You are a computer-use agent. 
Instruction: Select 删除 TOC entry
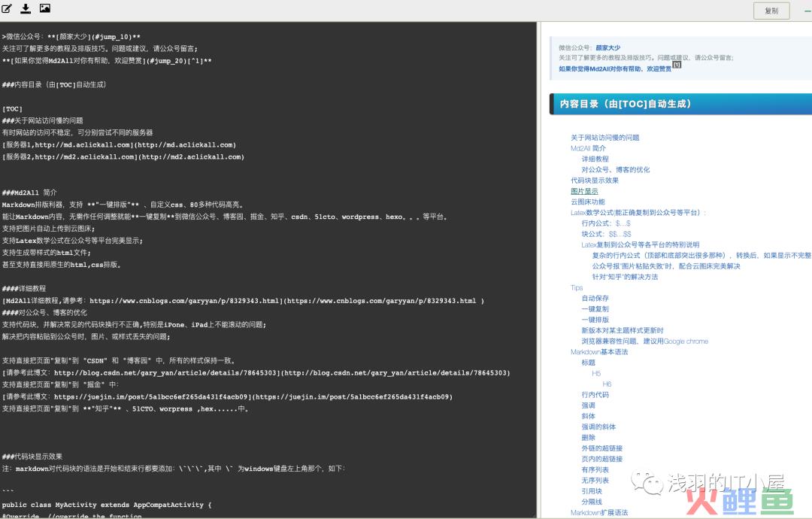tap(588, 438)
